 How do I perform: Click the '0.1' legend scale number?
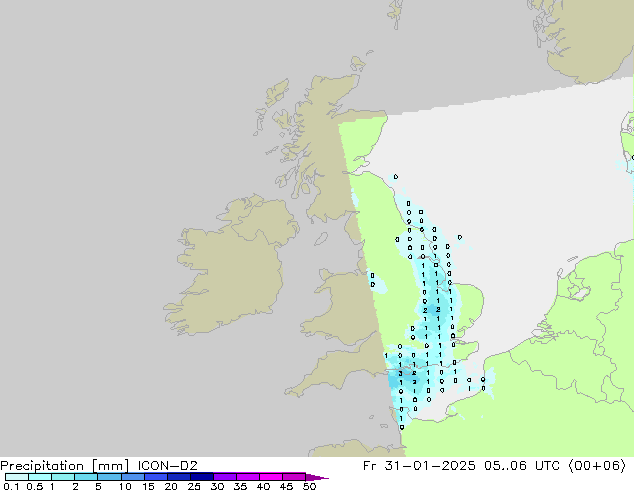point(11,486)
